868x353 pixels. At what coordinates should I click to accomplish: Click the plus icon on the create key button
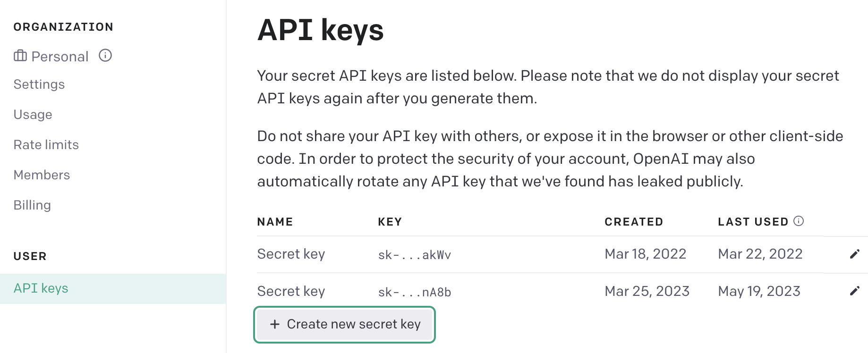click(x=274, y=324)
